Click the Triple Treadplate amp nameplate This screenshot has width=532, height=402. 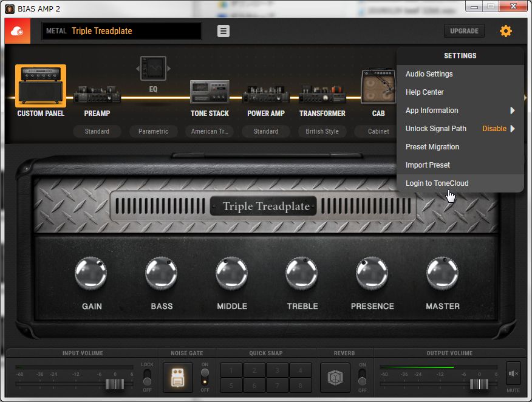pyautogui.click(x=264, y=206)
